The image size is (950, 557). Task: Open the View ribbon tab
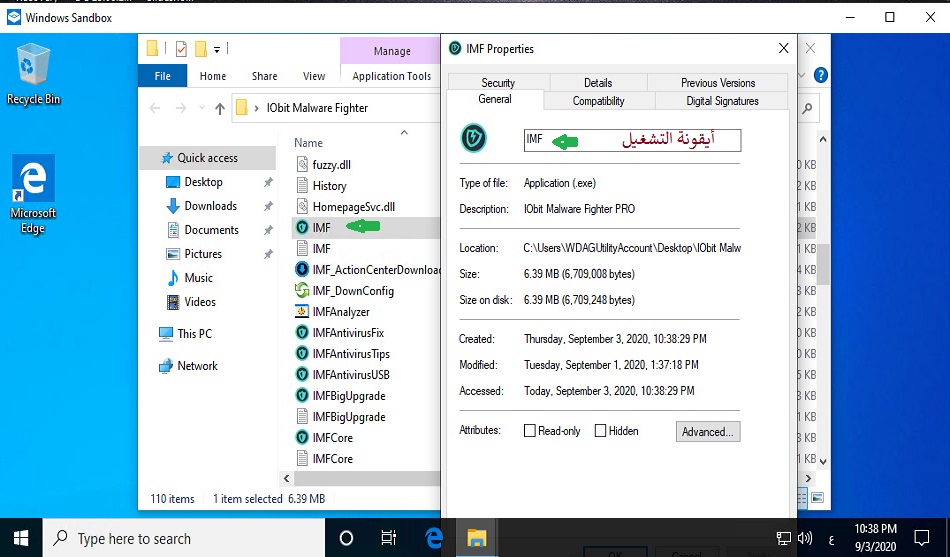click(314, 76)
